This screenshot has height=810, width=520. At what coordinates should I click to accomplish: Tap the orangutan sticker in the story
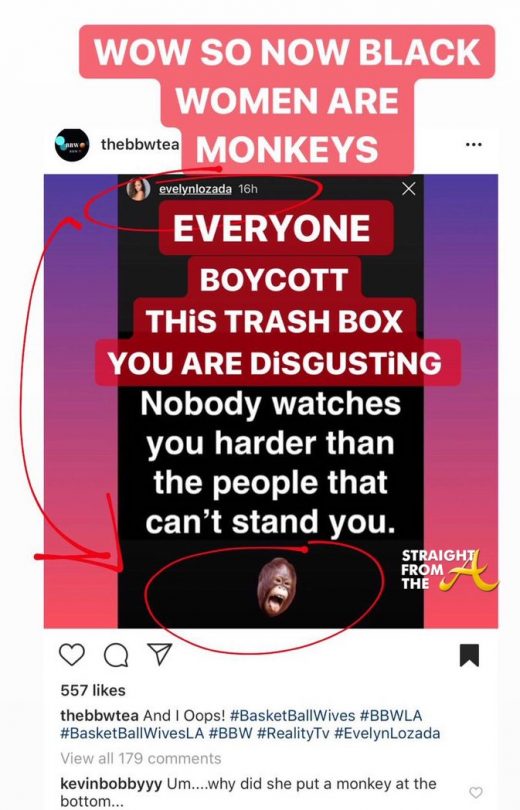click(277, 587)
